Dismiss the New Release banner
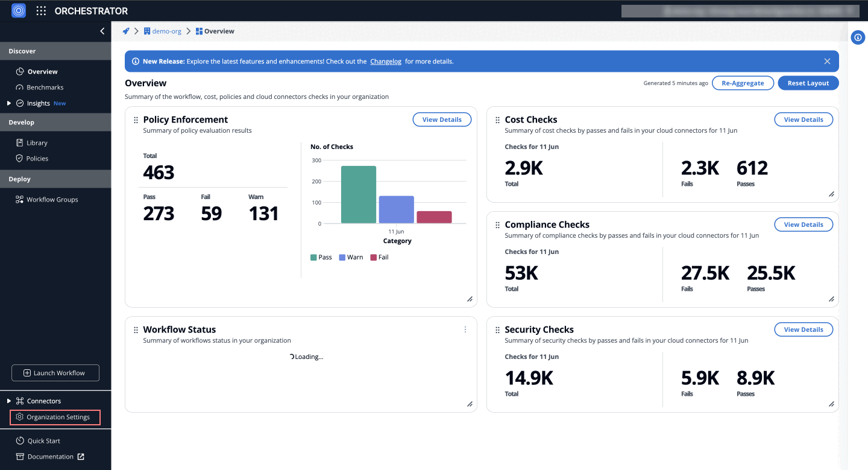 coord(827,62)
